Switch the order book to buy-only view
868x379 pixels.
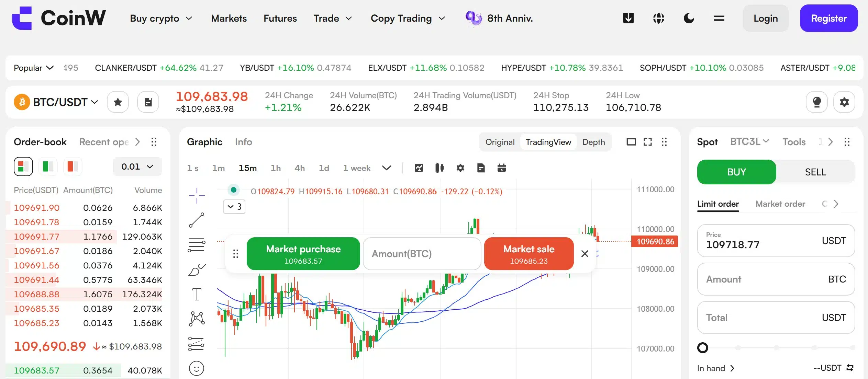click(x=48, y=166)
